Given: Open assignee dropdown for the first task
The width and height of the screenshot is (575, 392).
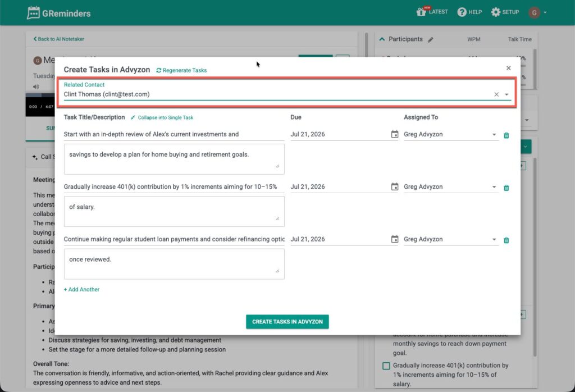Looking at the screenshot, I should (494, 135).
